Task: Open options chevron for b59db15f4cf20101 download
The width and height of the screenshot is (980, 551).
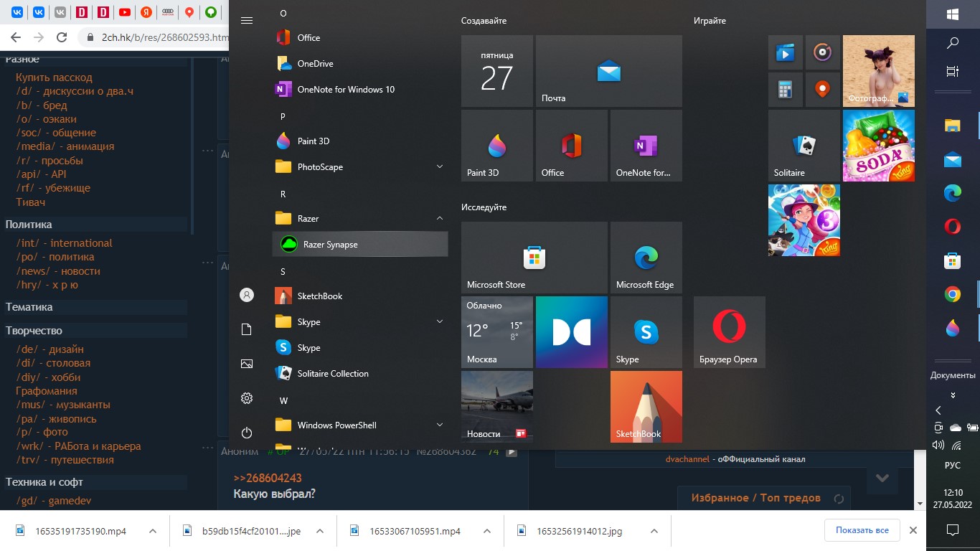Action: 320,531
